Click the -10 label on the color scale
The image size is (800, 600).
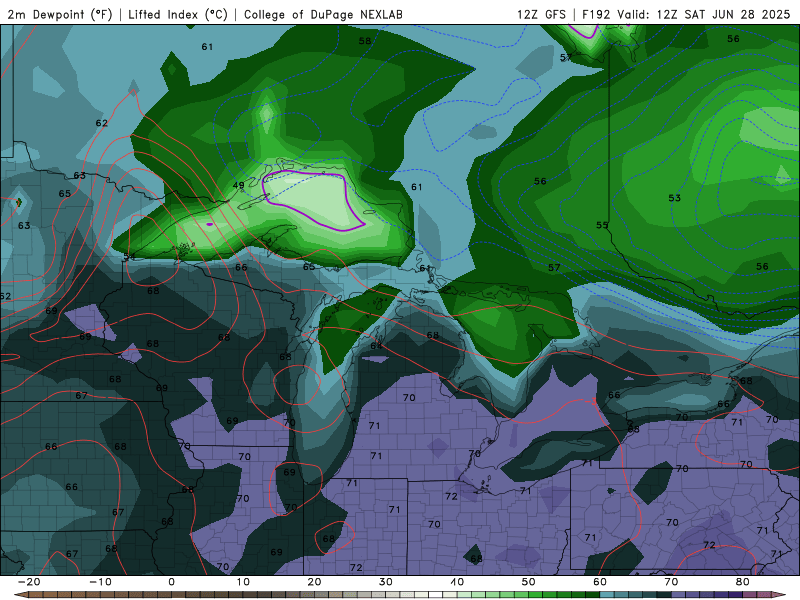(100, 582)
